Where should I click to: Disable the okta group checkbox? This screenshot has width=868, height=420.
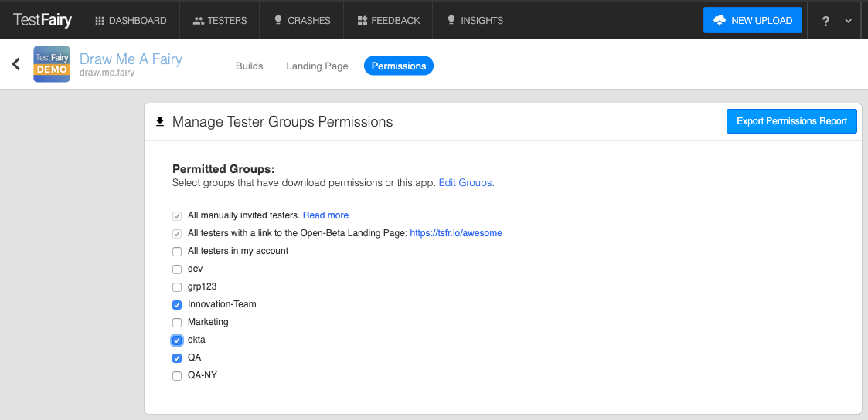pos(177,340)
